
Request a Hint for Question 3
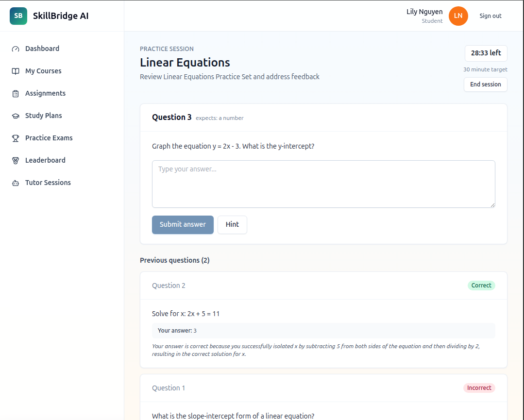point(232,224)
